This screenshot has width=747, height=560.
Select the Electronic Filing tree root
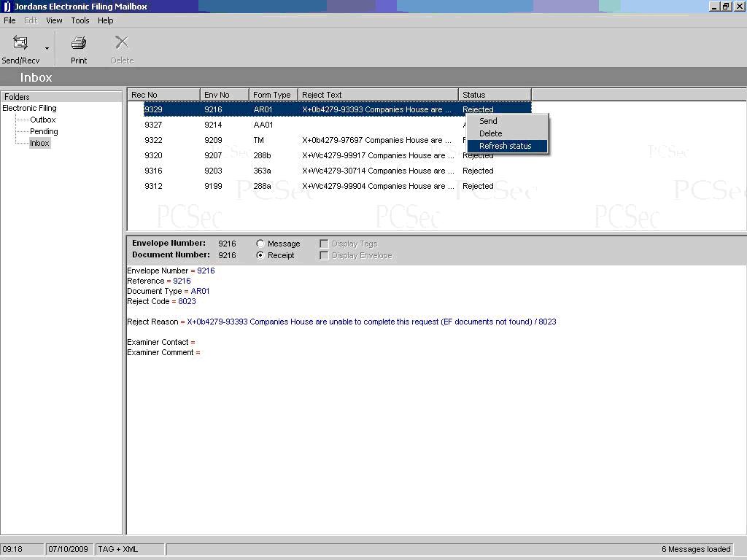coord(29,108)
